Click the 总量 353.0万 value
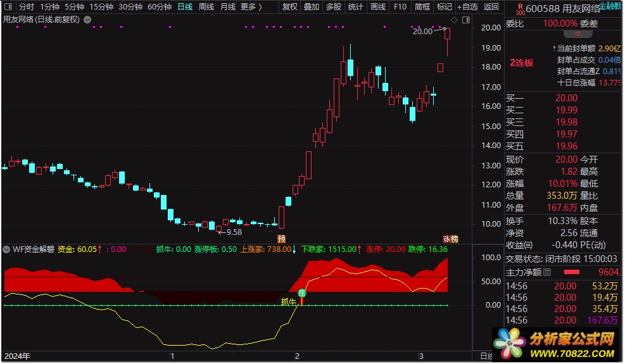 [562, 196]
